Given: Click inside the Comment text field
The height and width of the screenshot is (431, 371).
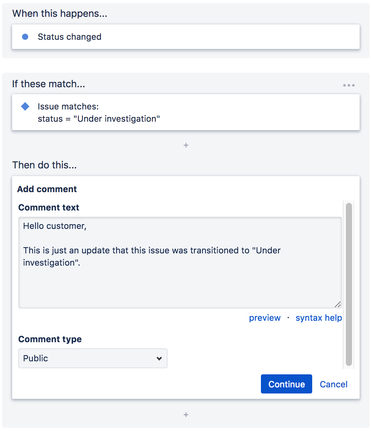Looking at the screenshot, I should coord(180,263).
